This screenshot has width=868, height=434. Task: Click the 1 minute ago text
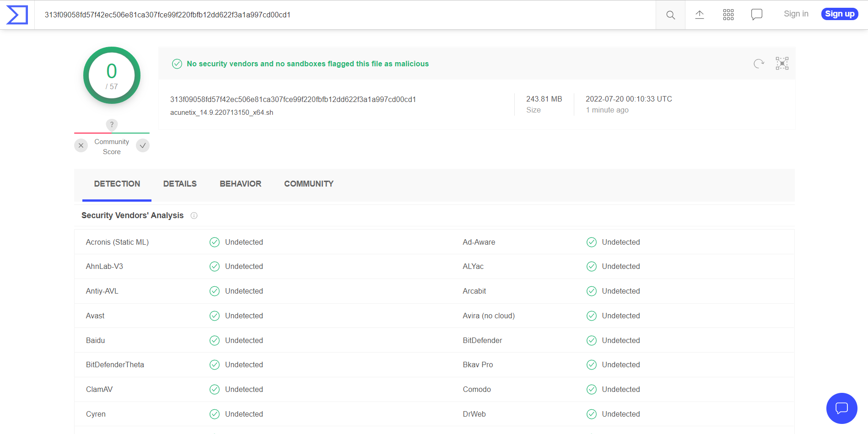[607, 110]
